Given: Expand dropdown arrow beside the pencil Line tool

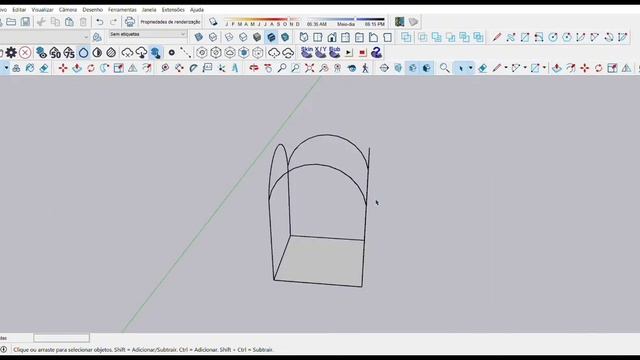Looking at the screenshot, I should point(506,68).
